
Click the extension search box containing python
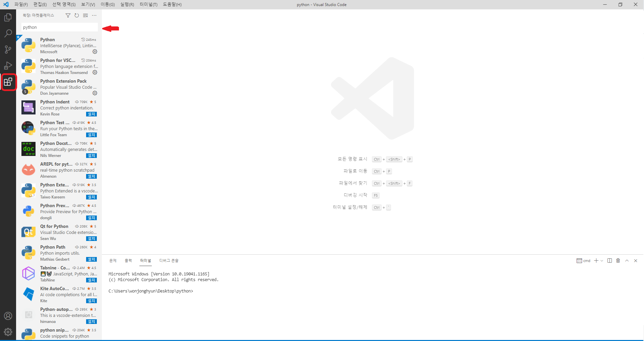pyautogui.click(x=60, y=27)
